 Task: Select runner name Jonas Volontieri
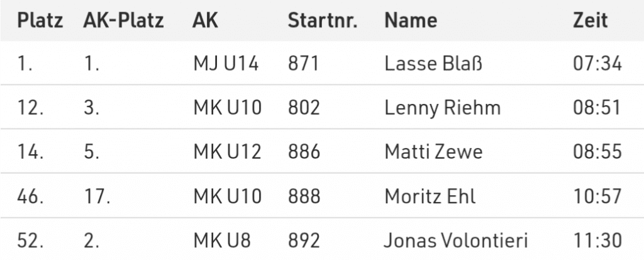pyautogui.click(x=456, y=240)
